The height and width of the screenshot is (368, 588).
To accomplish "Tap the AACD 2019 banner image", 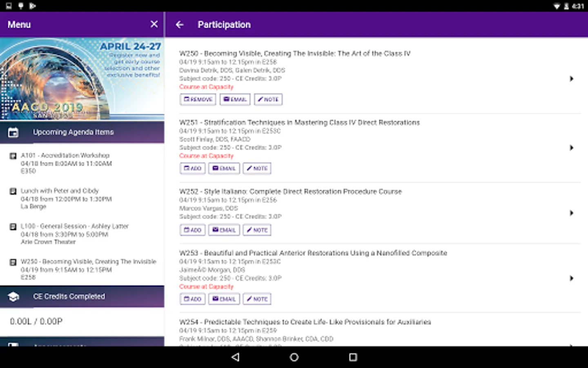I will click(x=82, y=79).
